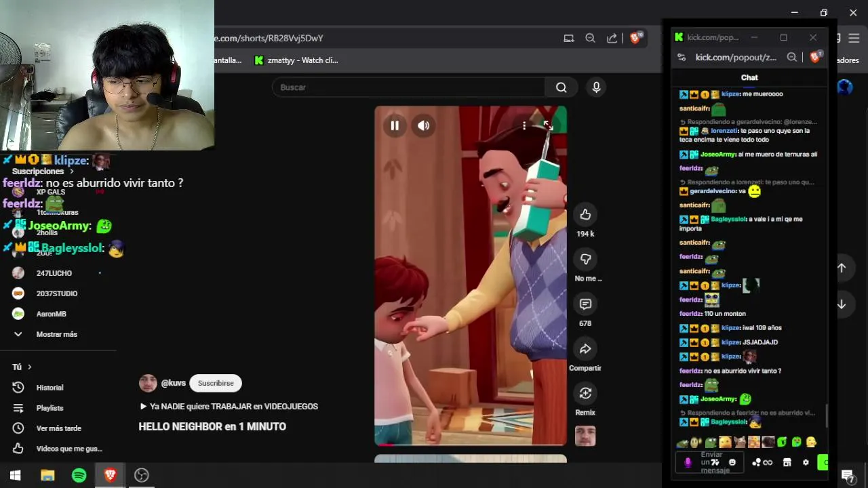Open Brave browser taskbar icon
The height and width of the screenshot is (488, 868).
[x=110, y=475]
